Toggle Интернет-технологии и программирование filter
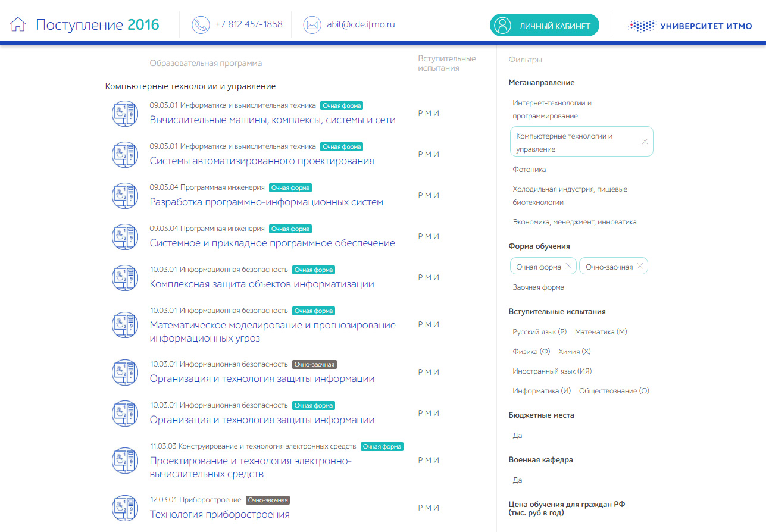Image resolution: width=766 pixels, height=532 pixels. (552, 109)
